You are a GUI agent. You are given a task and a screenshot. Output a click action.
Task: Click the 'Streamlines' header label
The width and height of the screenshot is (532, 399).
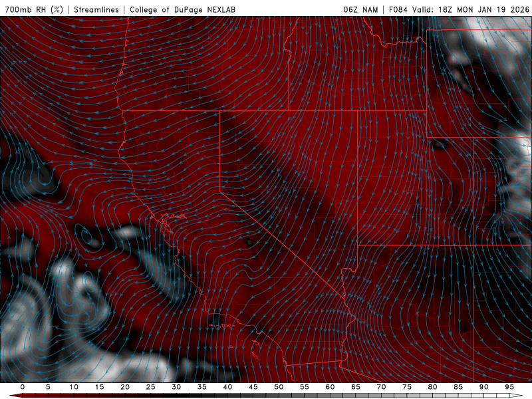coord(96,9)
